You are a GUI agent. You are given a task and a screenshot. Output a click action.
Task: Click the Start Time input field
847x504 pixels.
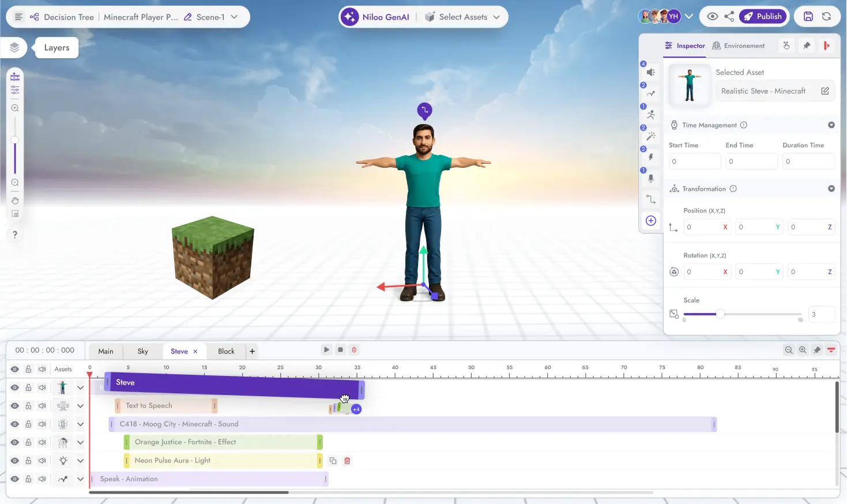[694, 161]
